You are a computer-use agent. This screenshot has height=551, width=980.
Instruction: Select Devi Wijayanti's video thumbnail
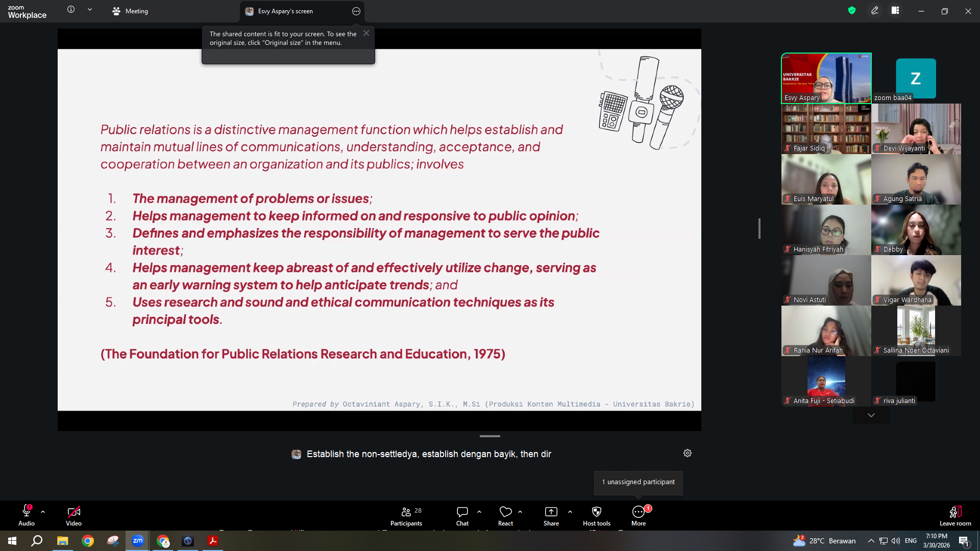coord(916,129)
